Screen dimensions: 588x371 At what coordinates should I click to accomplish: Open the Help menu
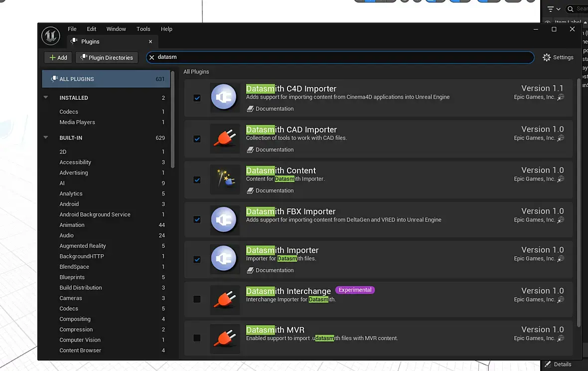tap(166, 29)
